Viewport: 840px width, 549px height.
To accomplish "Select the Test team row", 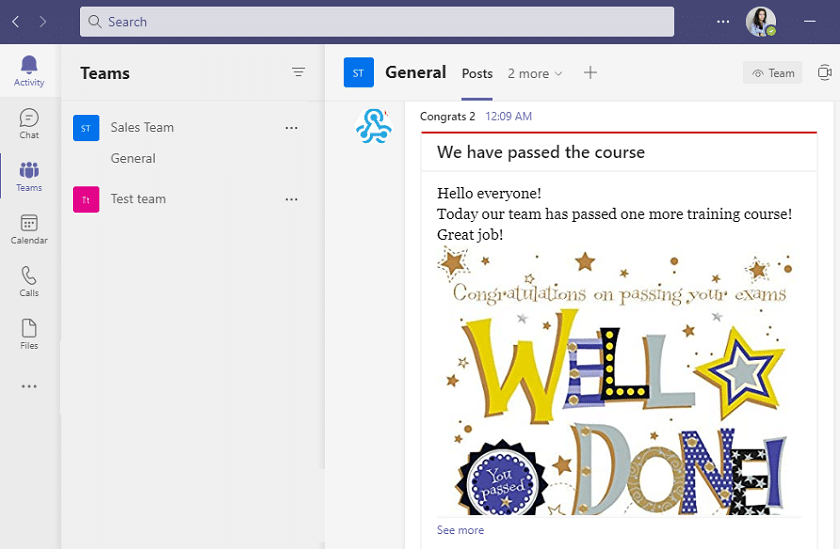I will point(192,199).
